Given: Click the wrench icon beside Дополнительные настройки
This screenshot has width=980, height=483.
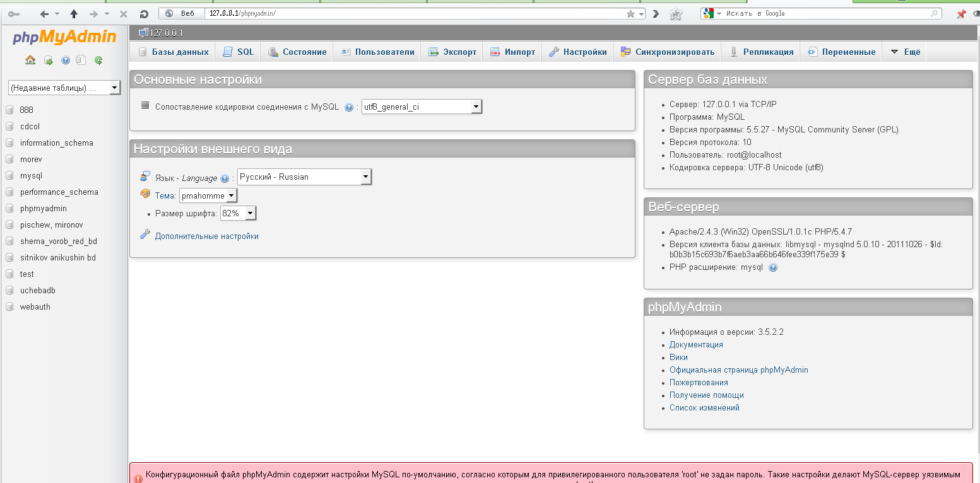Looking at the screenshot, I should (145, 235).
